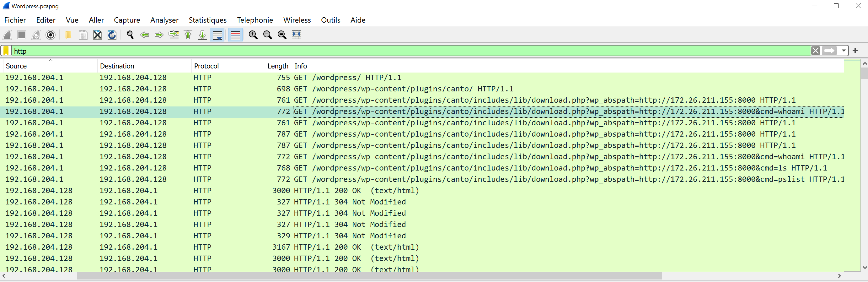The height and width of the screenshot is (282, 868).
Task: Open the Analyser menu
Action: coord(164,20)
